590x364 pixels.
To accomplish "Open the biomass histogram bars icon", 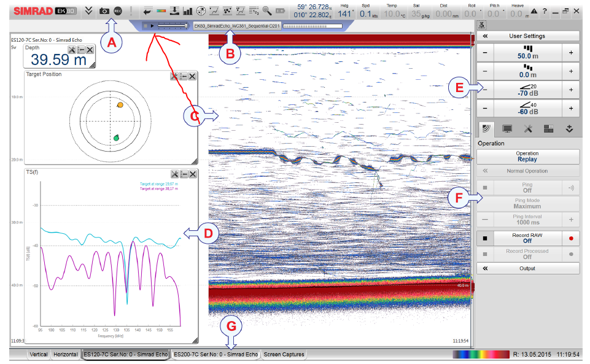I will coord(187,11).
